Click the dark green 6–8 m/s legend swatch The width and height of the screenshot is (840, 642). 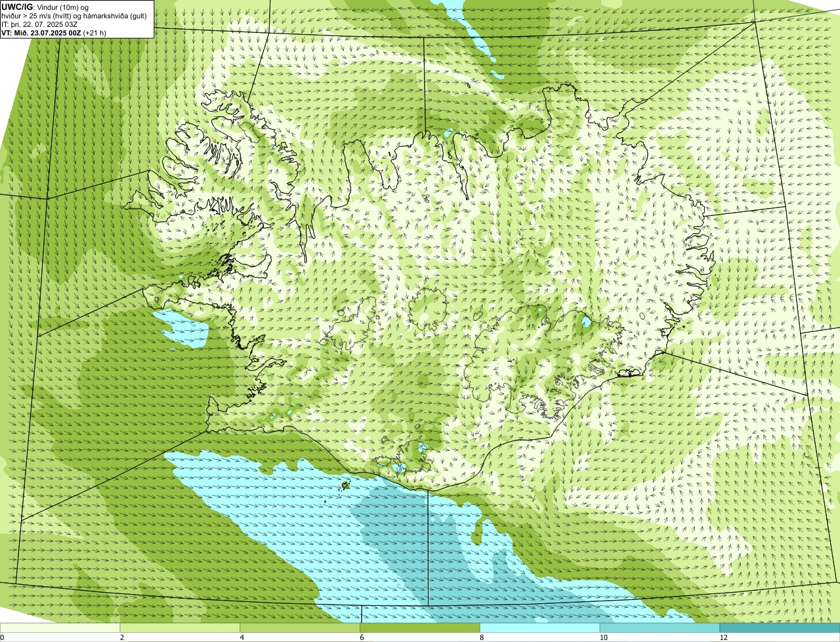(420, 628)
